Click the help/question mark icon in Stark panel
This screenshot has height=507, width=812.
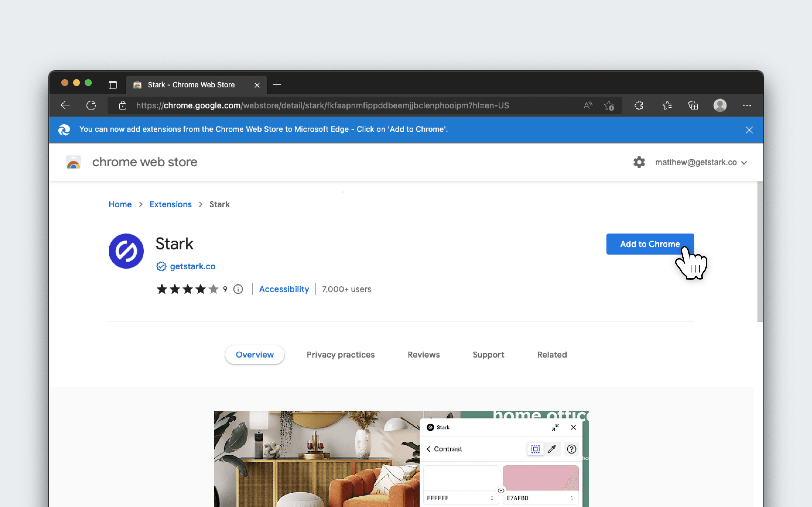tap(572, 449)
